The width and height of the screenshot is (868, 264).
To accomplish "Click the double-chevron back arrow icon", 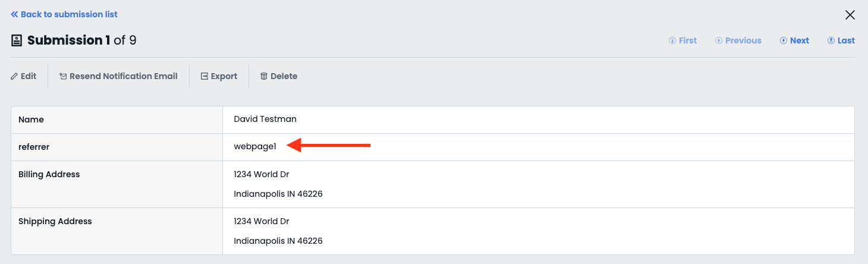I will pos(14,14).
